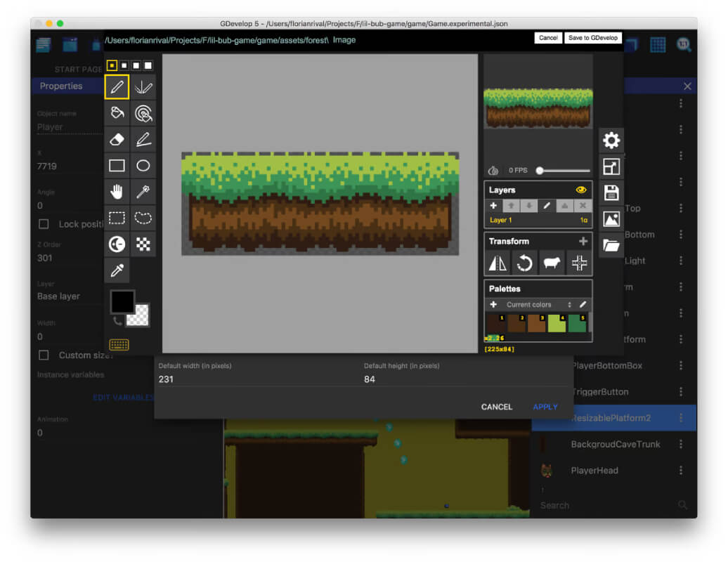Screen dimensions: 728x562
Task: Select the Rectangle tool
Action: 117,166
